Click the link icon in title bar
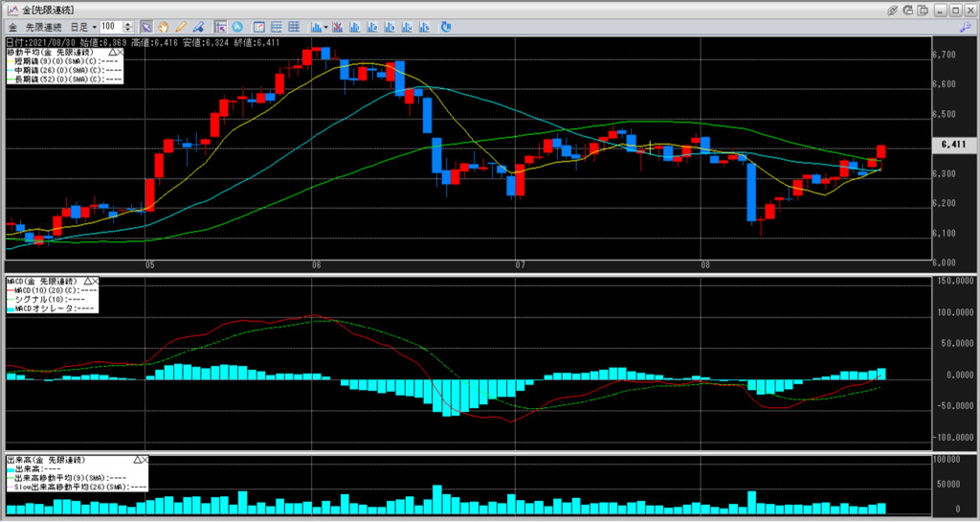Image resolution: width=980 pixels, height=522 pixels. pyautogui.click(x=892, y=10)
